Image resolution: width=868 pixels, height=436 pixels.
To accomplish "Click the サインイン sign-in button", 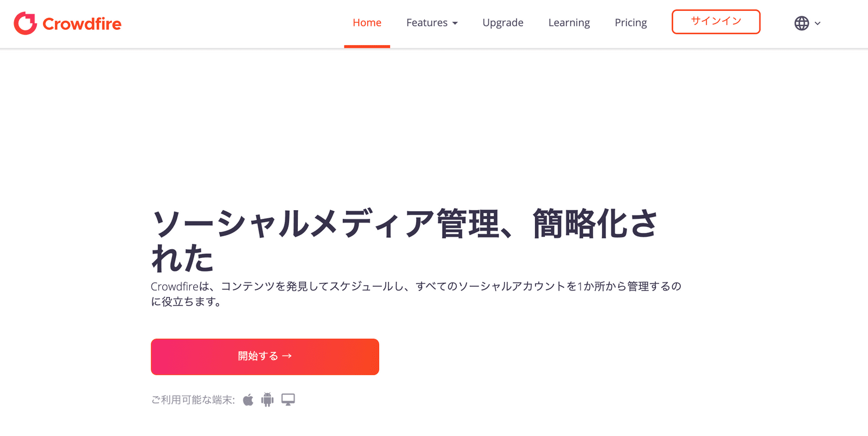I will 716,22.
